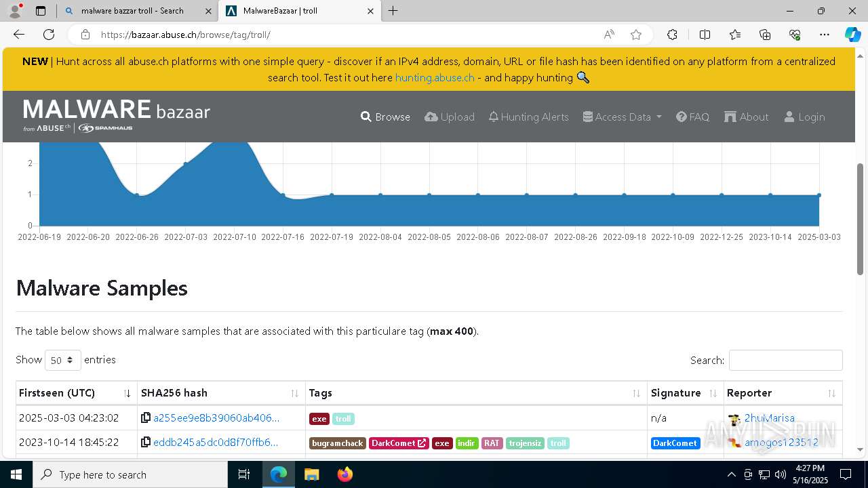Go to the Upload page
The height and width of the screenshot is (488, 868).
pyautogui.click(x=450, y=117)
